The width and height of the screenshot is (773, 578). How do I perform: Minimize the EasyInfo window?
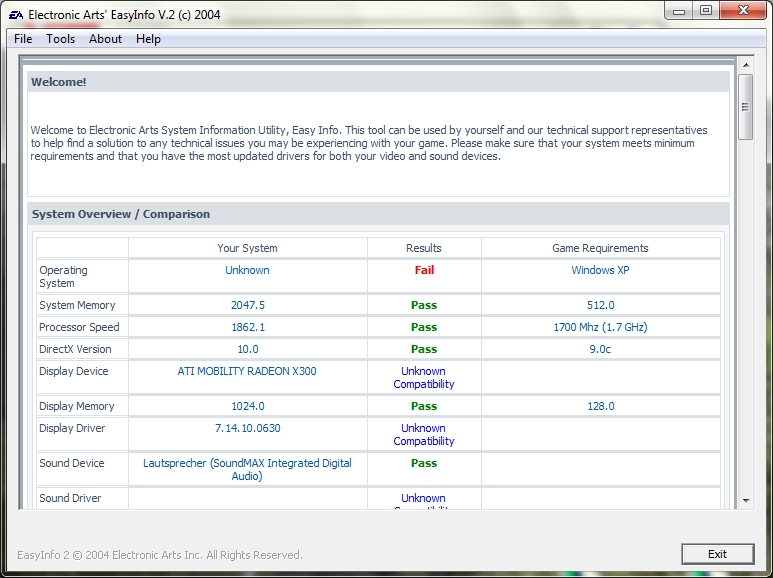(x=679, y=11)
